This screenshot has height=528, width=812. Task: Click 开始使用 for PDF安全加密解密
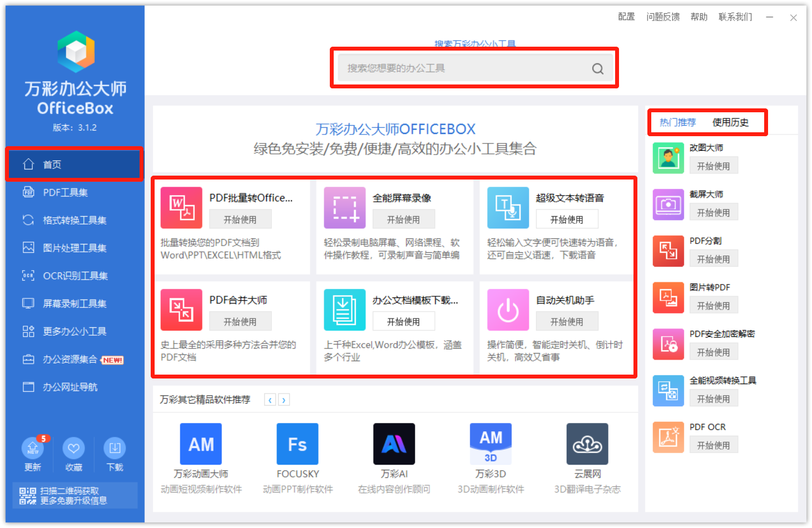pos(714,352)
